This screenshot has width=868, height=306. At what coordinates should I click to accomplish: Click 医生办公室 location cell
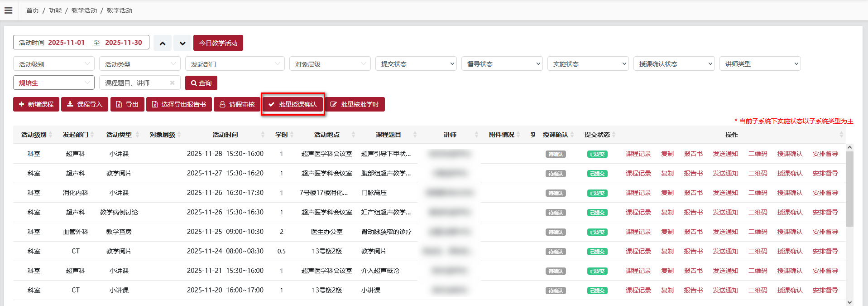pyautogui.click(x=327, y=232)
